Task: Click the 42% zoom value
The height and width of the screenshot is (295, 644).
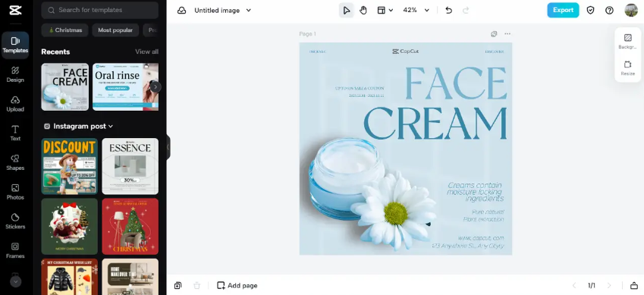Action: tap(410, 11)
